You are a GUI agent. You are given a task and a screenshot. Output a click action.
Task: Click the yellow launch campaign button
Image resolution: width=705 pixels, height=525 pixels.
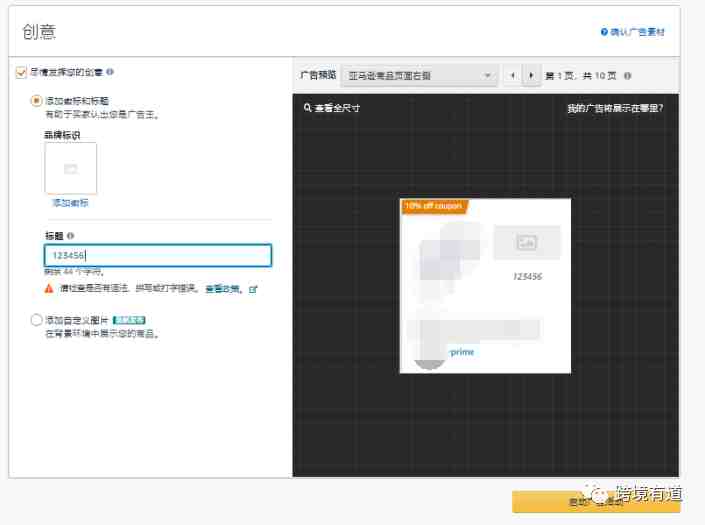[x=596, y=502]
